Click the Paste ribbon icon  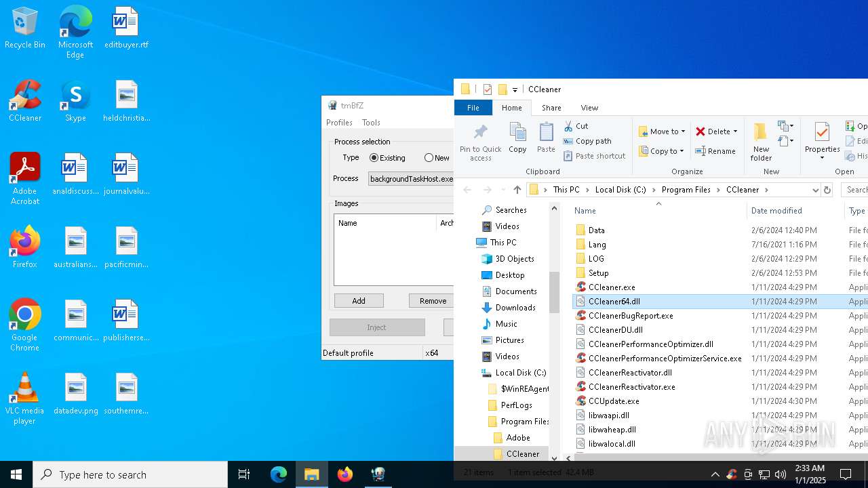click(x=546, y=138)
